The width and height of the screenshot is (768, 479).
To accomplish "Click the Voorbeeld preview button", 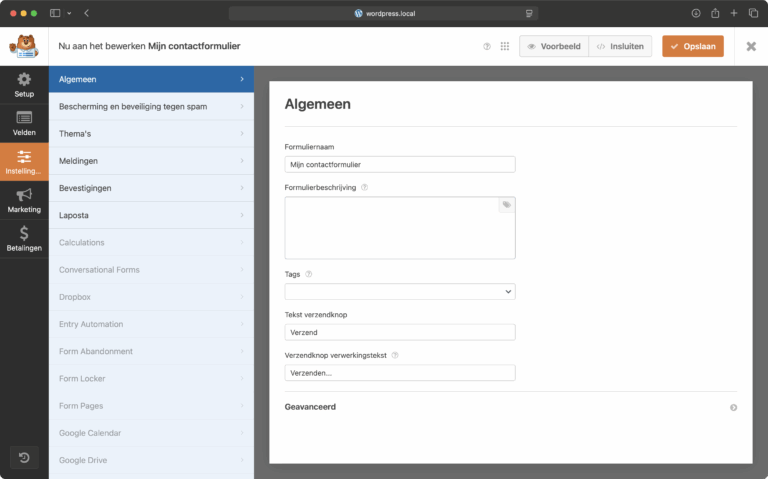I will (553, 46).
